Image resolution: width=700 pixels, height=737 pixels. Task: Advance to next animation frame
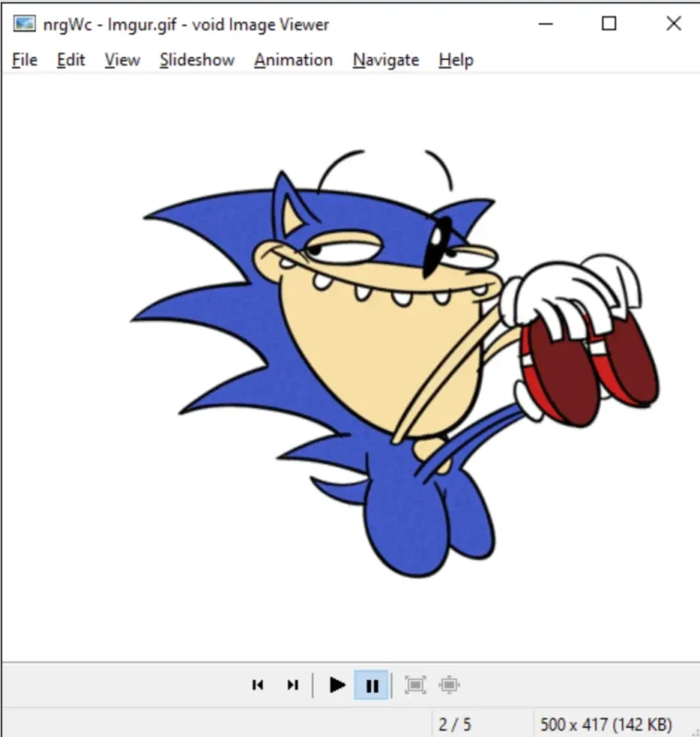click(293, 684)
